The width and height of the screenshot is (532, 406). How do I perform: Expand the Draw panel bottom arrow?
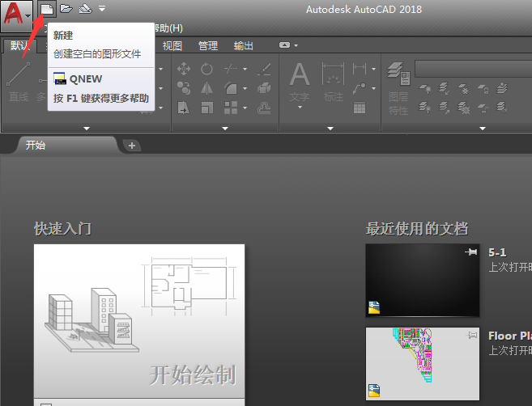[87, 128]
